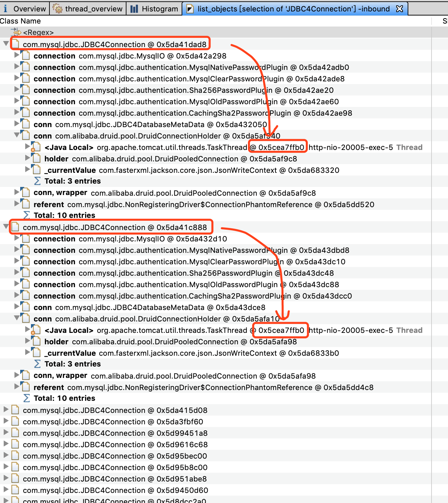Open the thread_overview tab
The height and width of the screenshot is (503, 448).
point(88,9)
